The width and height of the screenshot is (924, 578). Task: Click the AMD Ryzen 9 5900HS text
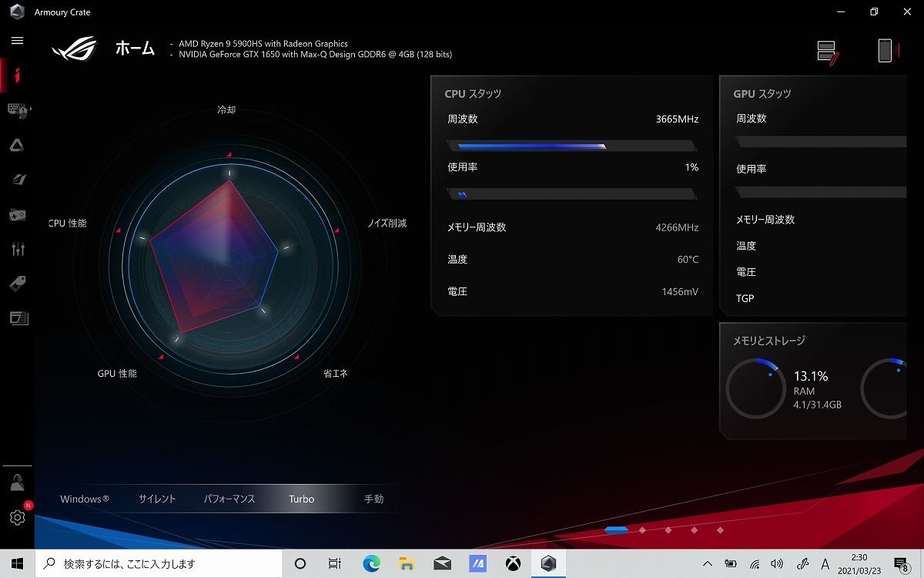click(x=263, y=44)
